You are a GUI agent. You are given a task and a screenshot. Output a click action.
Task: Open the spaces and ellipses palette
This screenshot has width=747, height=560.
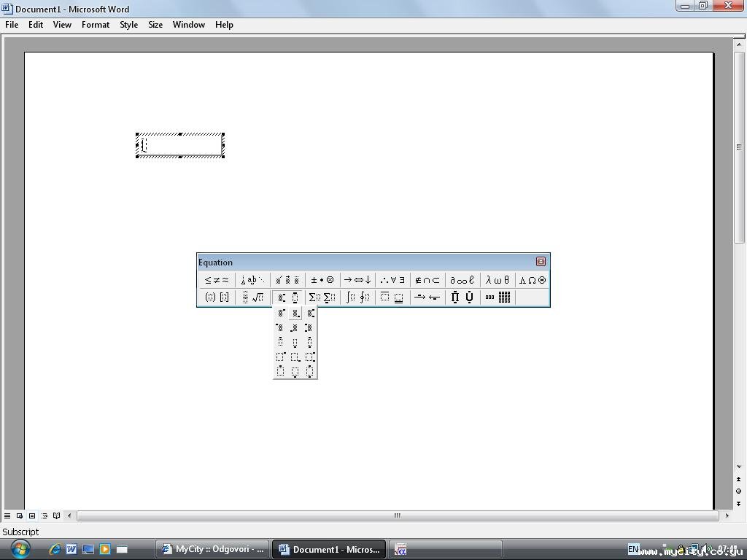(252, 280)
